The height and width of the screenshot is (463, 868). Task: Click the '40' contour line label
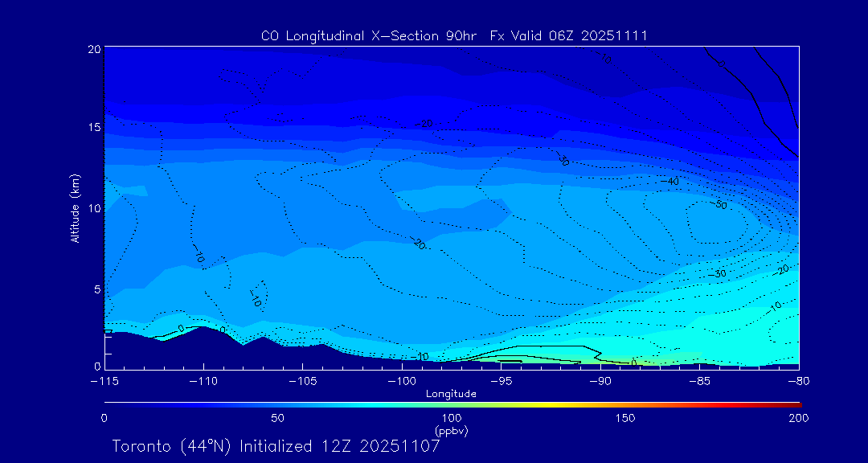click(x=673, y=182)
